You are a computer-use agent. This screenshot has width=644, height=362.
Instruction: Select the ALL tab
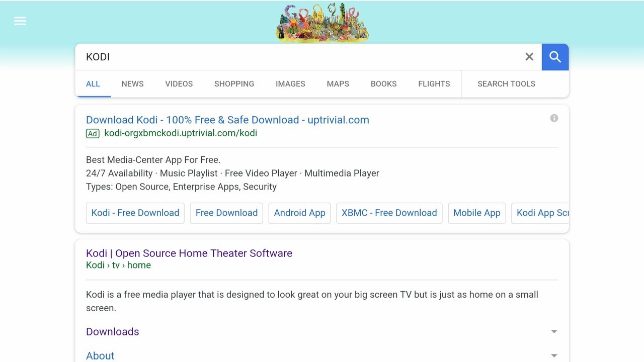click(x=93, y=84)
